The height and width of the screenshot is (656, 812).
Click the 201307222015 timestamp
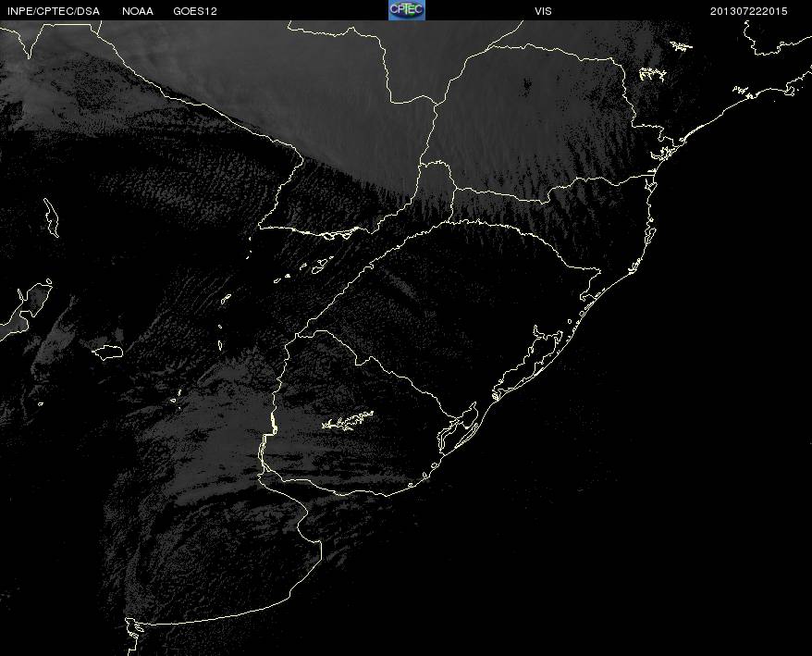749,11
